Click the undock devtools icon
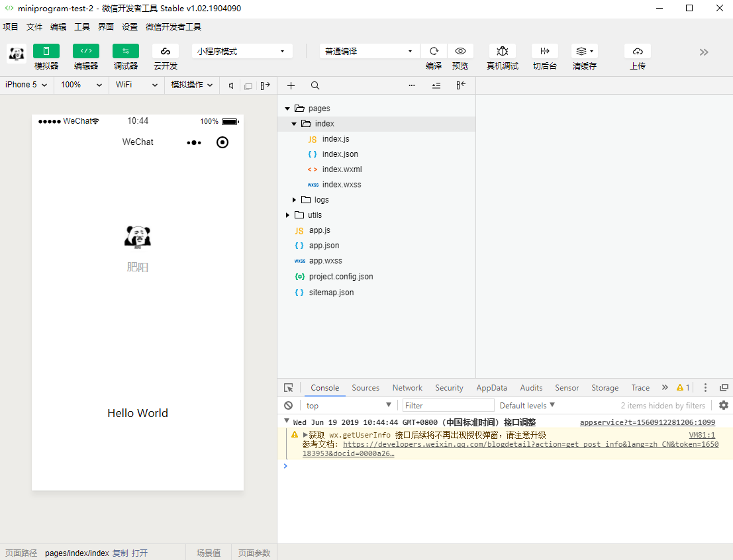733x560 pixels. pyautogui.click(x=724, y=387)
